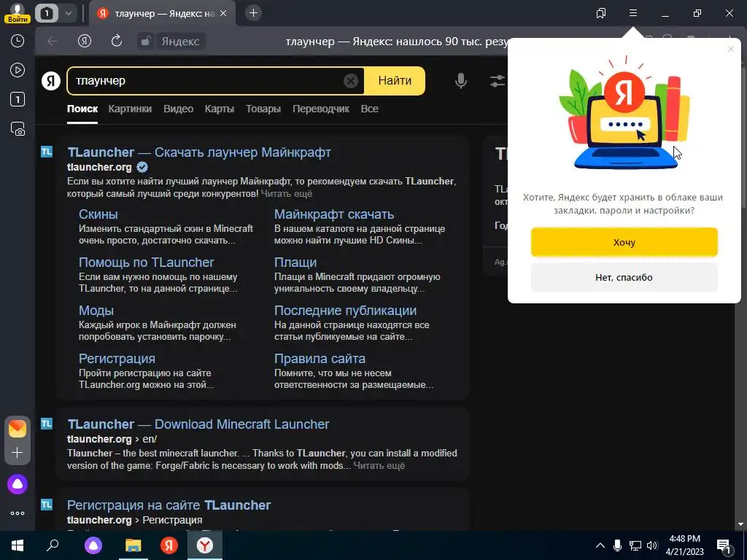Open the tab counter button showing 1
The width and height of the screenshot is (747, 560).
46,13
